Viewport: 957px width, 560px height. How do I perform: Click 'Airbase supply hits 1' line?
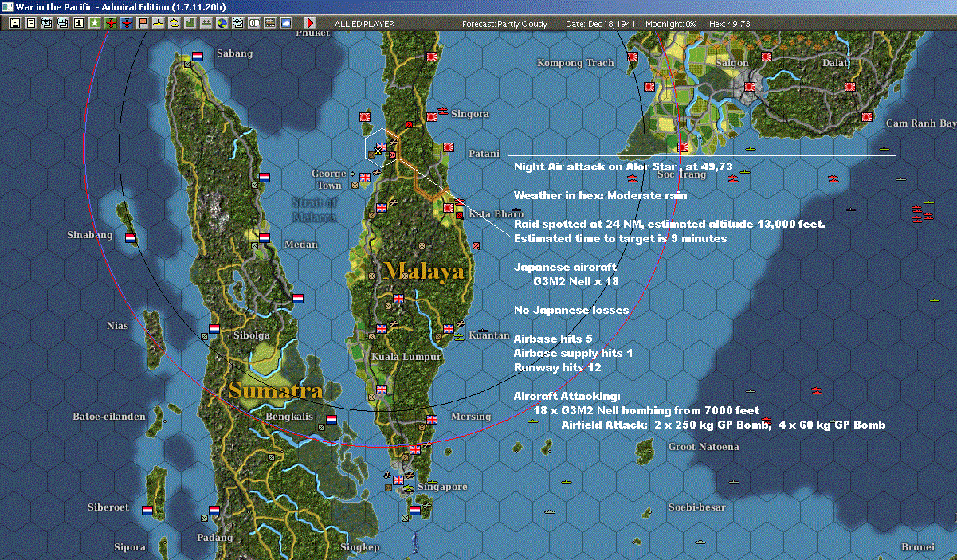pyautogui.click(x=574, y=353)
